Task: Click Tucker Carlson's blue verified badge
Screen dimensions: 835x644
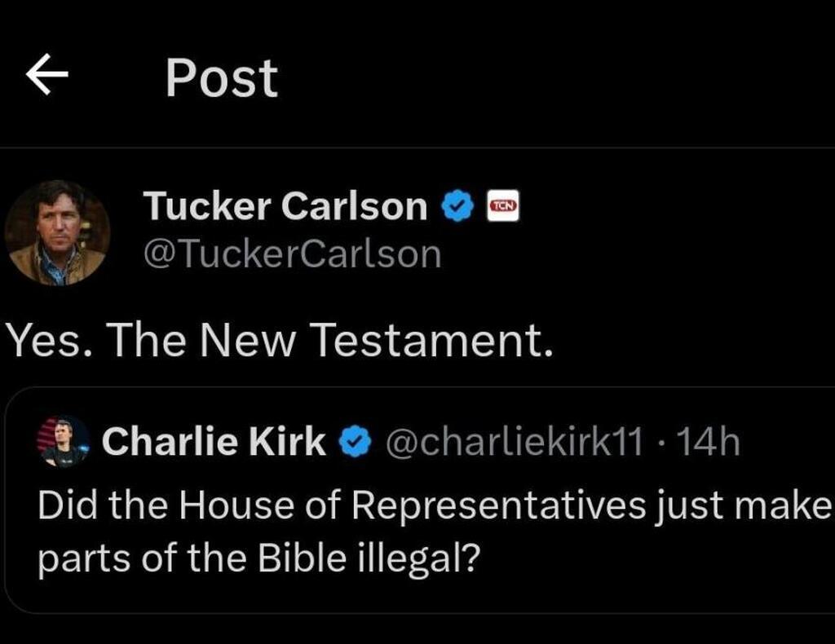Action: click(x=457, y=207)
